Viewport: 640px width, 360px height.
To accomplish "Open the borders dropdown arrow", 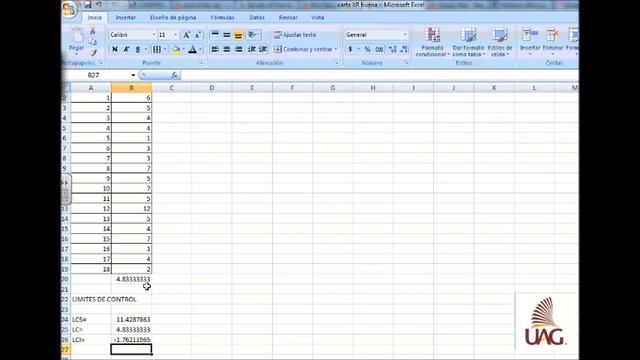I will (165, 49).
